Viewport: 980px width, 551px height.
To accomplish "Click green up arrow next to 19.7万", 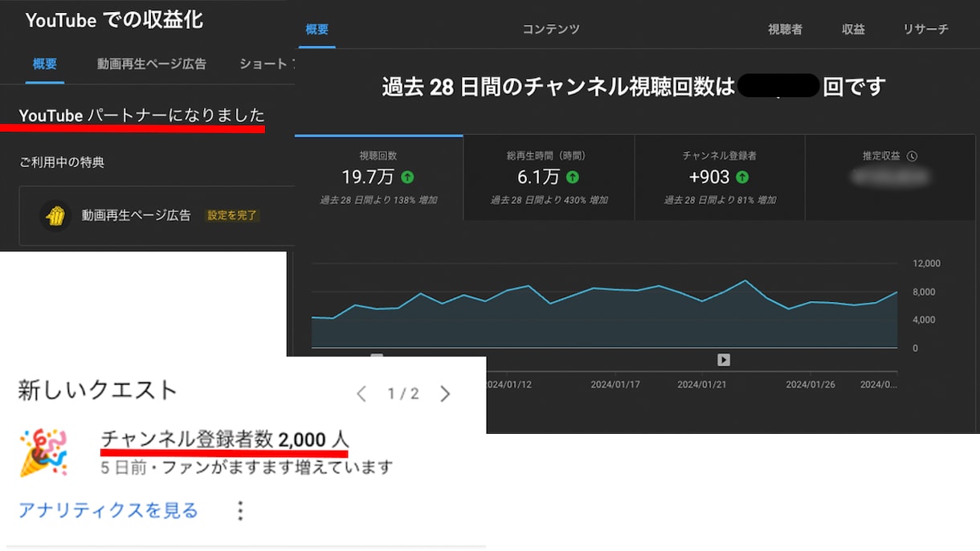I will [408, 177].
